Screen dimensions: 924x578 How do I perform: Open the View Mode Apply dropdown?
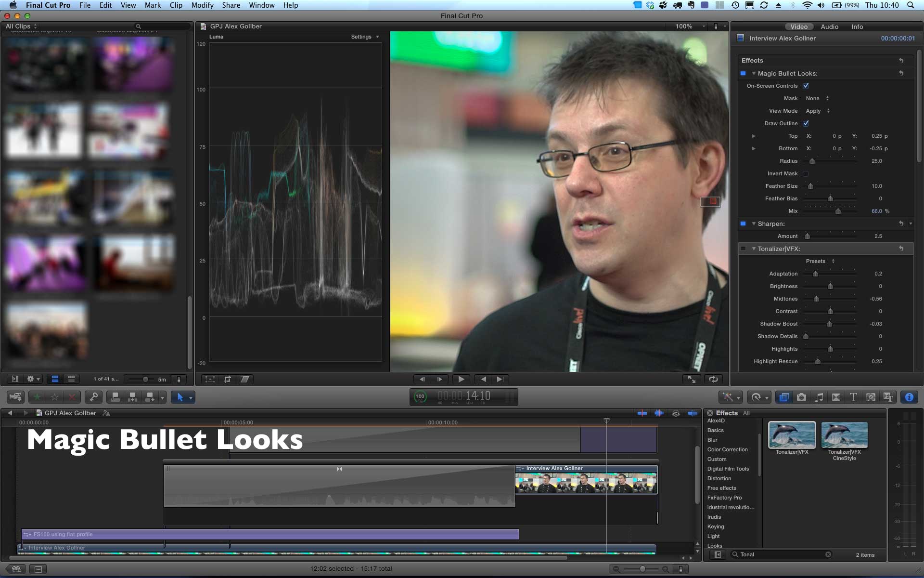pos(818,111)
